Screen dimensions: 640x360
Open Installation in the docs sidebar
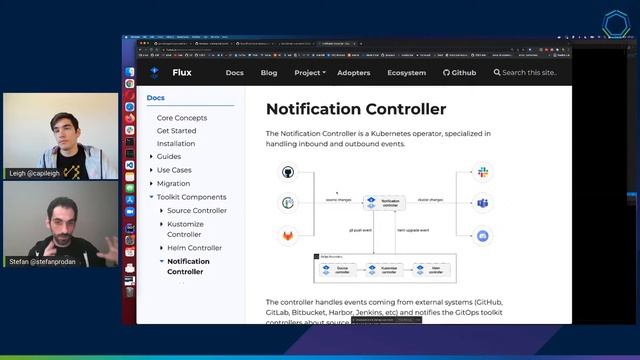tap(176, 144)
